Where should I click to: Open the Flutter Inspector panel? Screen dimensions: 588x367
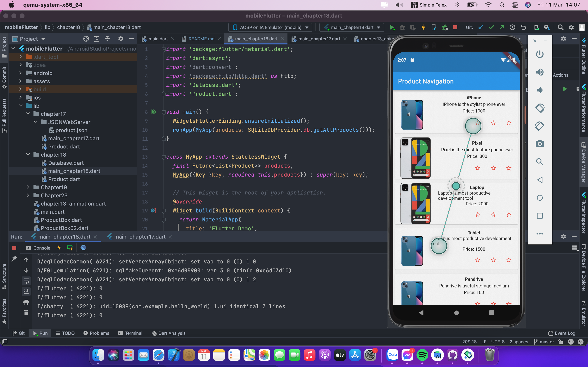[x=584, y=214]
